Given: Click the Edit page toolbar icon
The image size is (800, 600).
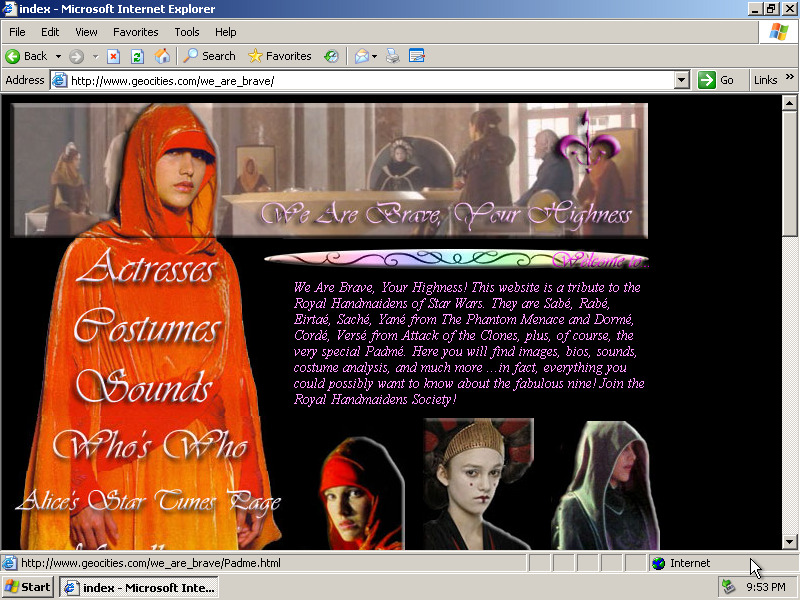Looking at the screenshot, I should 416,56.
